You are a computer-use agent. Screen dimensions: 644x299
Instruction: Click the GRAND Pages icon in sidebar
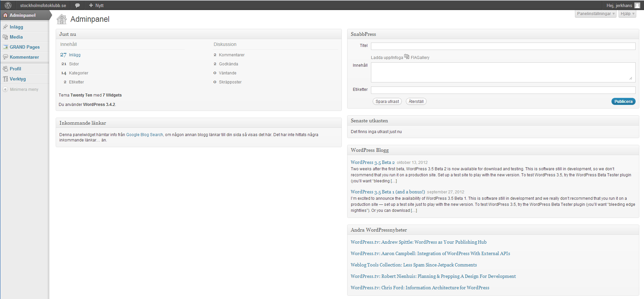5,47
